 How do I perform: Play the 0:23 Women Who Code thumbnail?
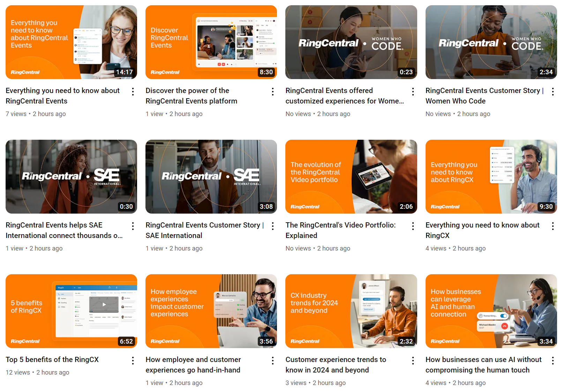[x=351, y=42]
